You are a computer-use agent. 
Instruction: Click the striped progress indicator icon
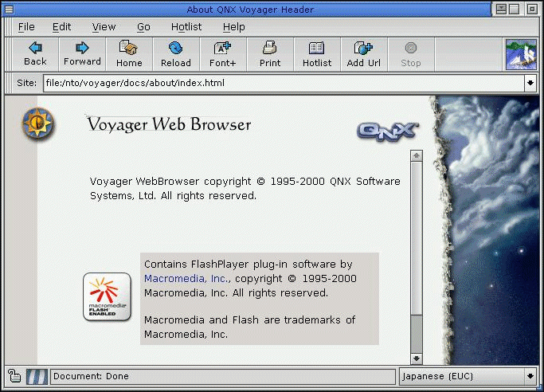(37, 376)
